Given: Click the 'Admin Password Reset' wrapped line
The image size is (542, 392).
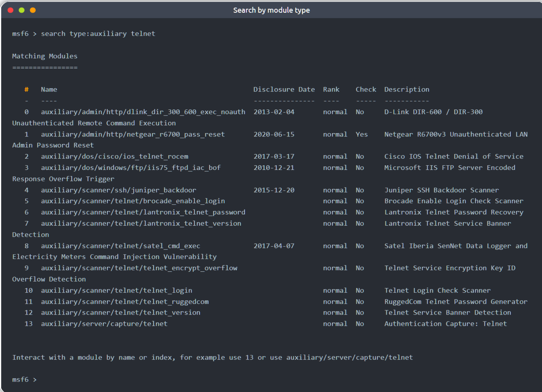Looking at the screenshot, I should 53,145.
